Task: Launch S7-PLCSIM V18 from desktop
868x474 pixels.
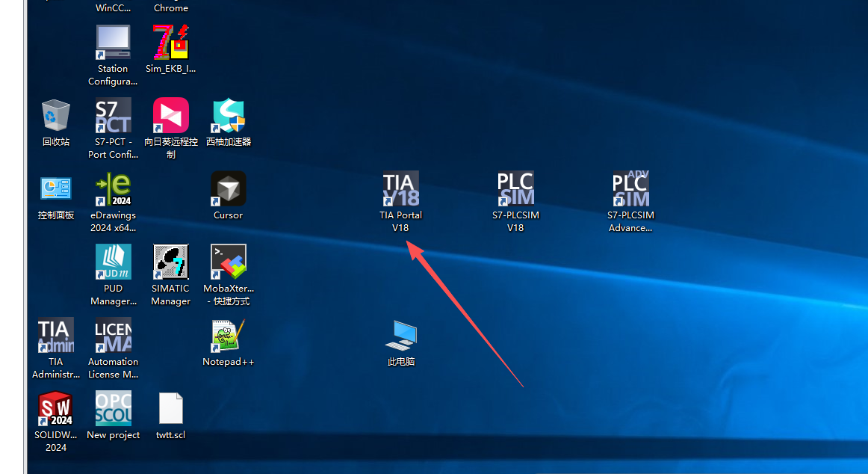Action: pos(515,189)
